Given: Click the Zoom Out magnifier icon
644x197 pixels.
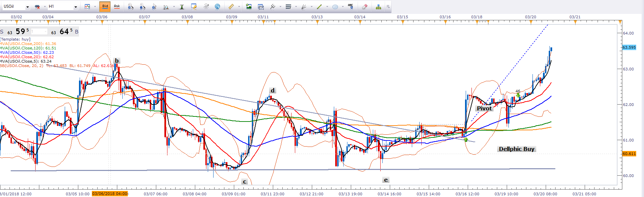Looking at the screenshot, I should [142, 6].
